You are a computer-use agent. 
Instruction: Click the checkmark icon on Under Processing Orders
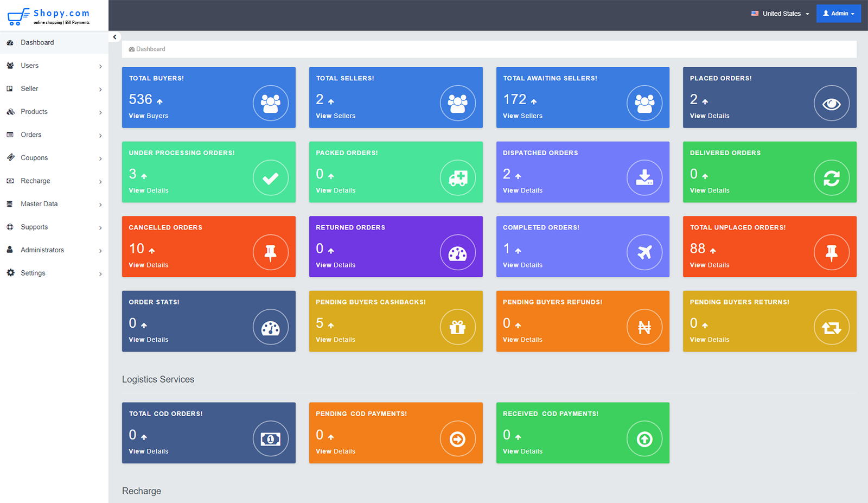point(271,178)
